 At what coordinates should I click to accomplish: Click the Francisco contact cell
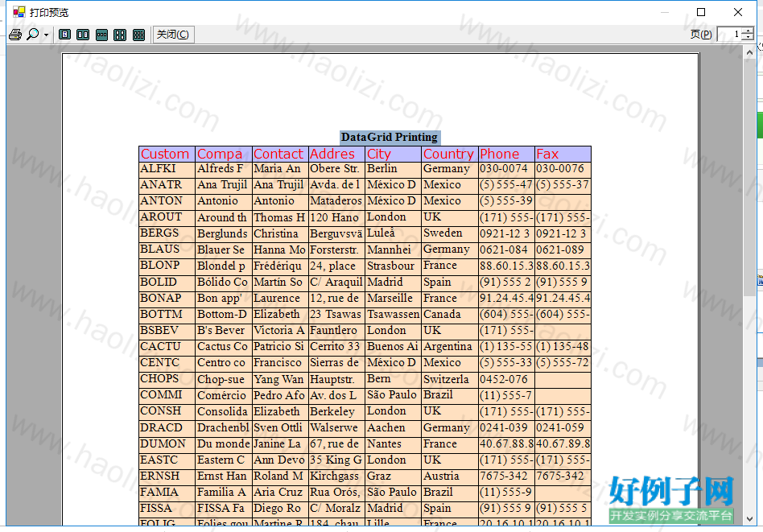tap(280, 363)
